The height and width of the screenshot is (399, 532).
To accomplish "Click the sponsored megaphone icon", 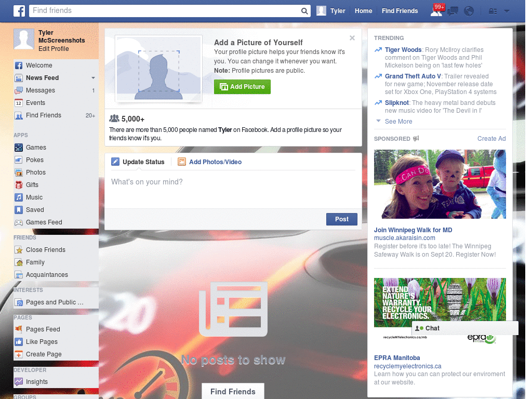I will point(416,138).
